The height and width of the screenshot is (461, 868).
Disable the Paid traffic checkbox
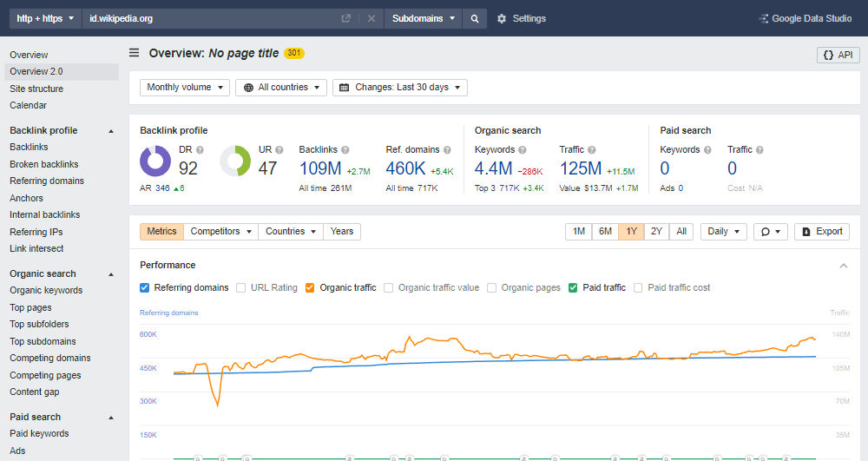tap(574, 287)
